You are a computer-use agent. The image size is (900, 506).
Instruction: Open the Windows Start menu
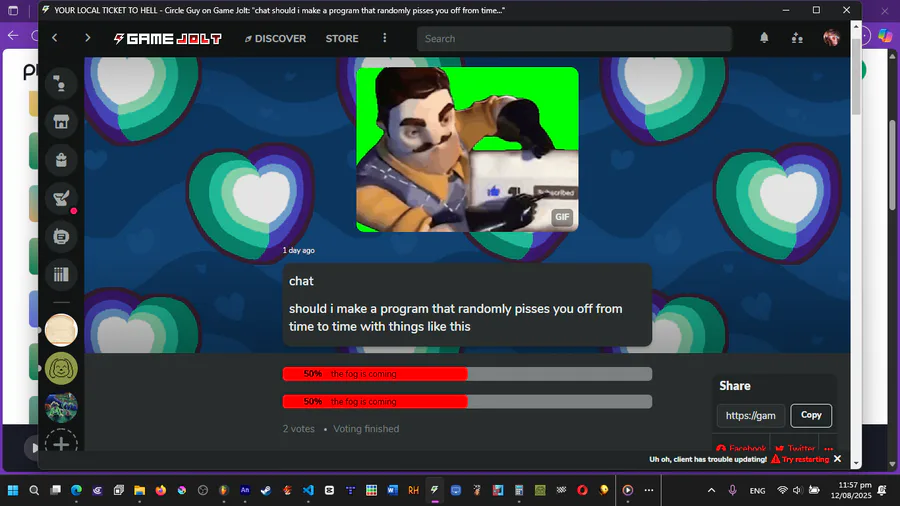pyautogui.click(x=13, y=490)
